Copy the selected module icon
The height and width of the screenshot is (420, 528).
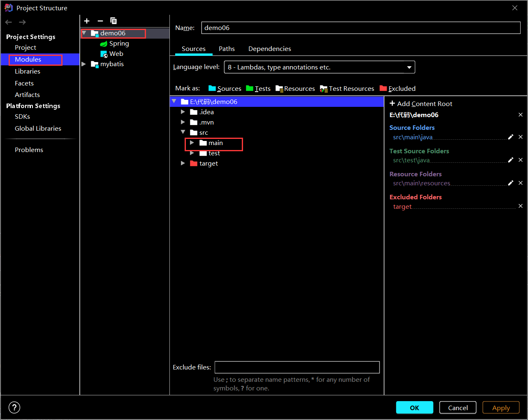(x=113, y=21)
